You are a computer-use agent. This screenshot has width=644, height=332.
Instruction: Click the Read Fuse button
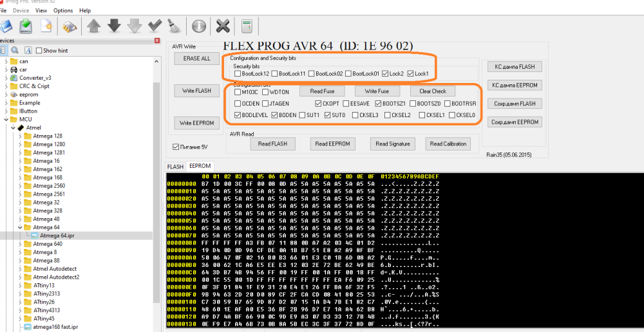(322, 91)
